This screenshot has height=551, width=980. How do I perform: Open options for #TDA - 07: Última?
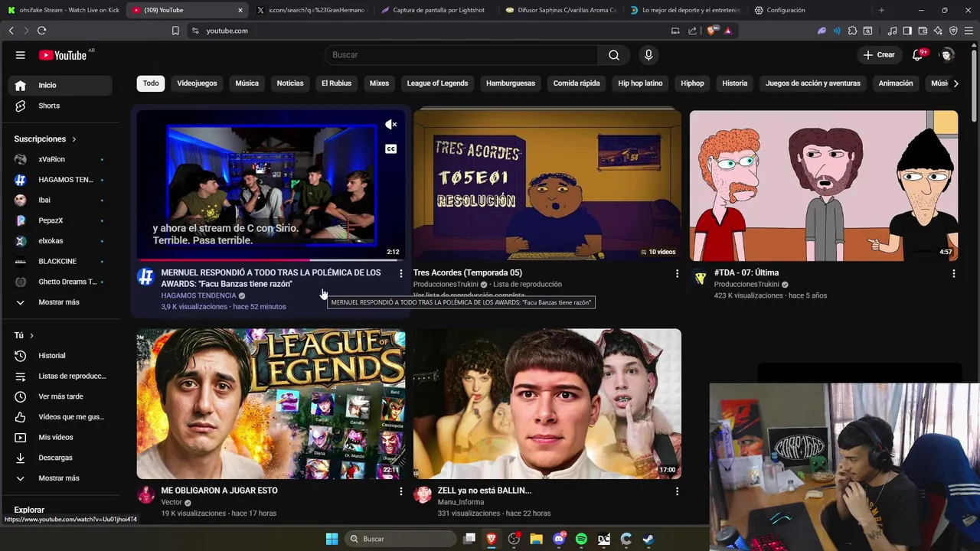click(x=953, y=273)
